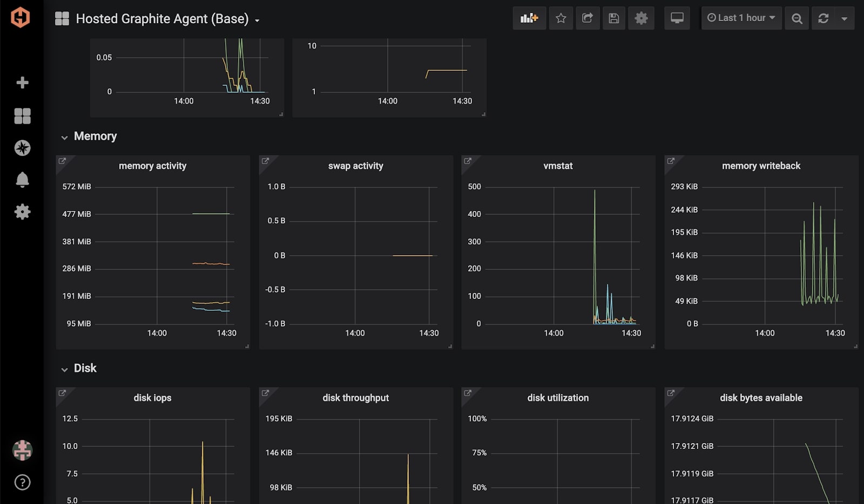Open the Alerting bell icon
This screenshot has width=864, height=504.
click(x=22, y=180)
